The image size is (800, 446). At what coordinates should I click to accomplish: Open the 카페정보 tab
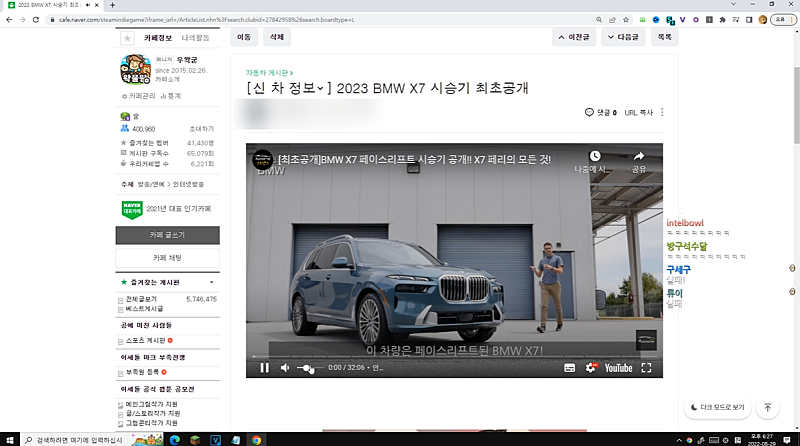(159, 38)
